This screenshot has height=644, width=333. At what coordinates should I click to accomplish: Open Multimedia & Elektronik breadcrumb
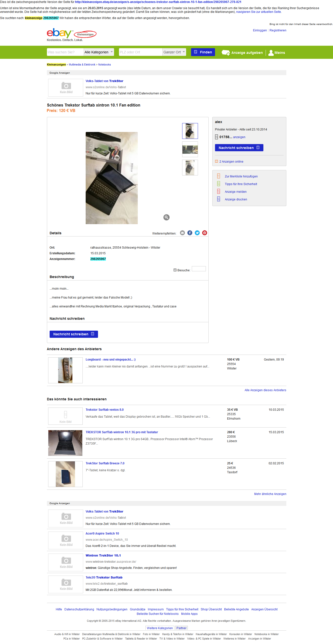coord(82,64)
